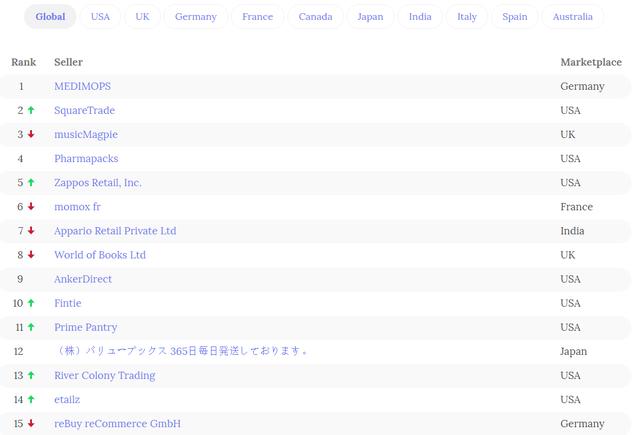The image size is (640, 435).
Task: Click the Rank column header
Action: [x=24, y=62]
